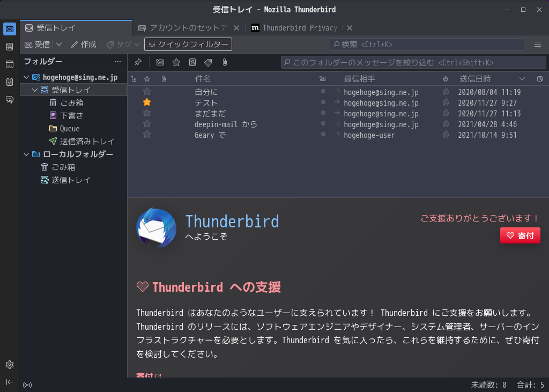Click the 未読数: 0 status bar entry

(x=489, y=385)
